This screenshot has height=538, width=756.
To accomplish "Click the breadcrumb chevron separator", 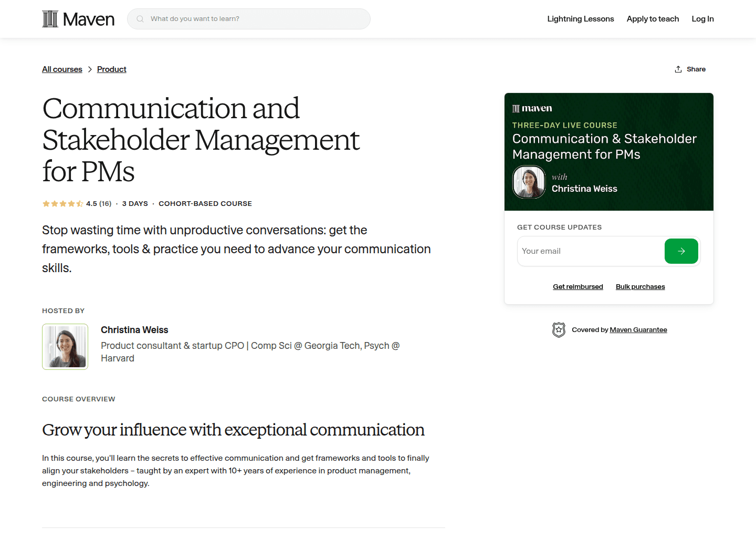I will pyautogui.click(x=90, y=69).
